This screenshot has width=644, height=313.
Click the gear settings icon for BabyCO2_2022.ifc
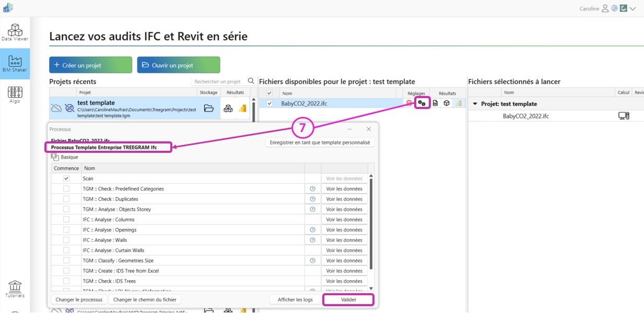[421, 103]
